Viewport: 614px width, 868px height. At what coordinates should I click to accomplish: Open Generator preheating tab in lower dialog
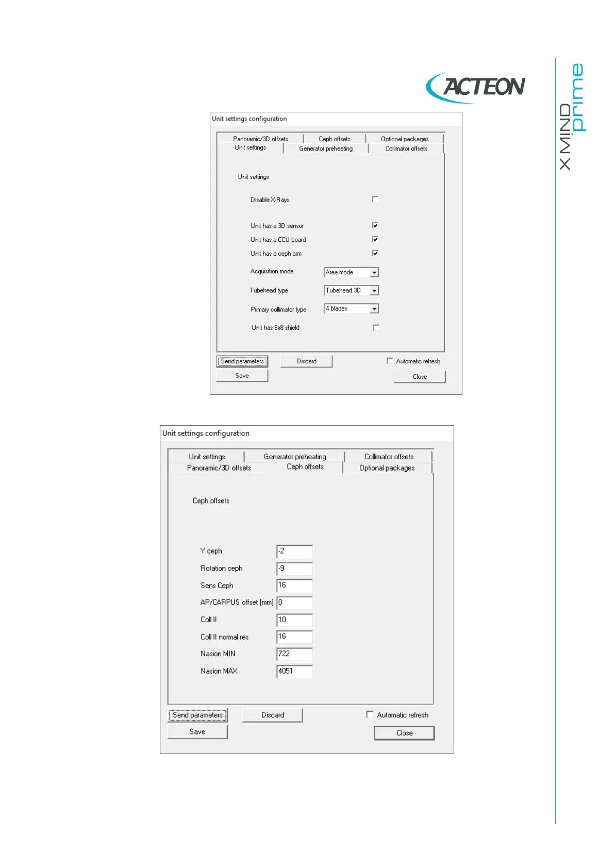point(295,457)
